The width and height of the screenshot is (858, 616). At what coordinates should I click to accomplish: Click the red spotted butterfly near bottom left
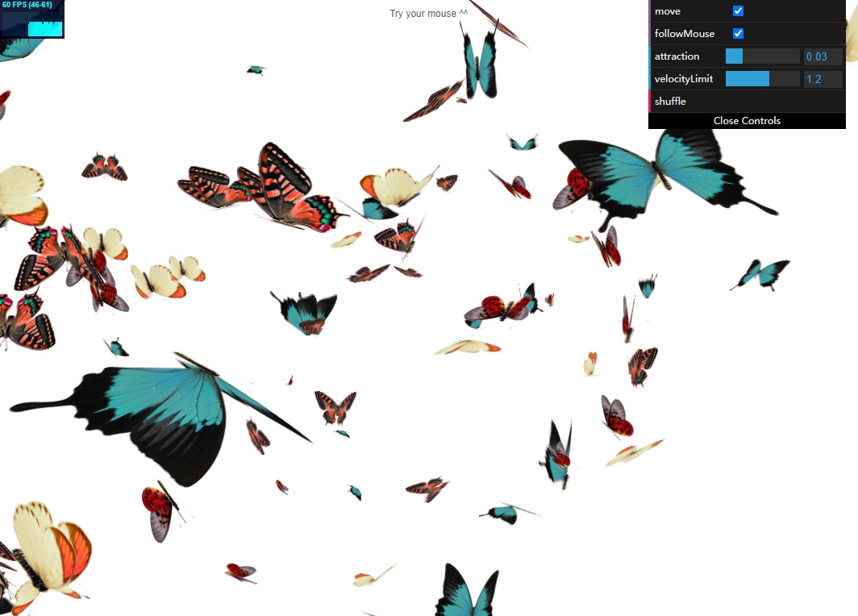pos(159,510)
